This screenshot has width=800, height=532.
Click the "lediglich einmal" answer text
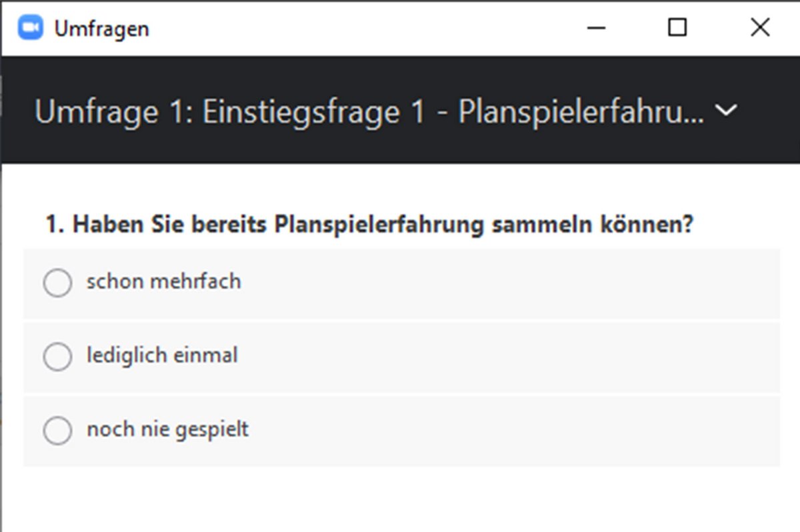[x=162, y=355]
